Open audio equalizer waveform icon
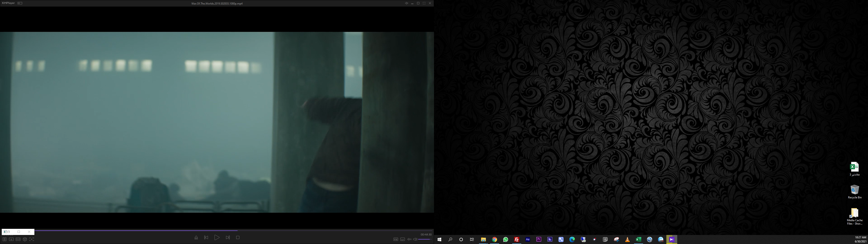The image size is (868, 244). pos(409,239)
